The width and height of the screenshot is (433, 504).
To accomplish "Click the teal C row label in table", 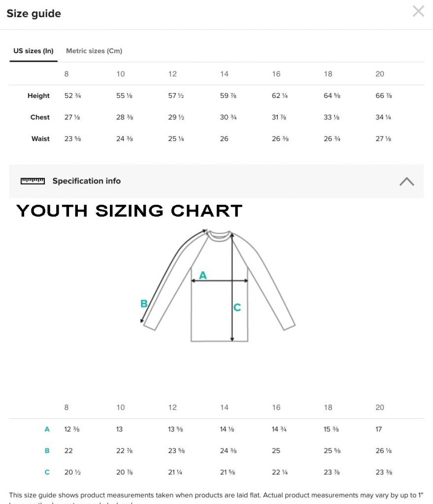I will tap(47, 472).
